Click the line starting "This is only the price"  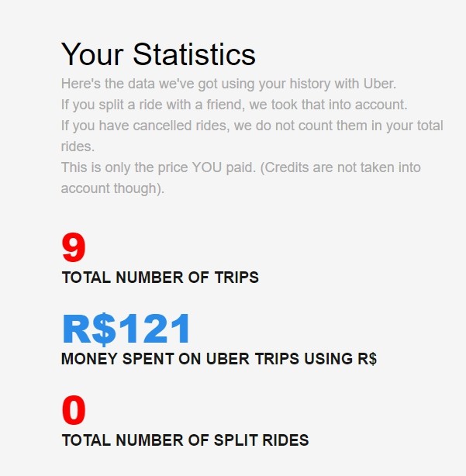coord(240,167)
